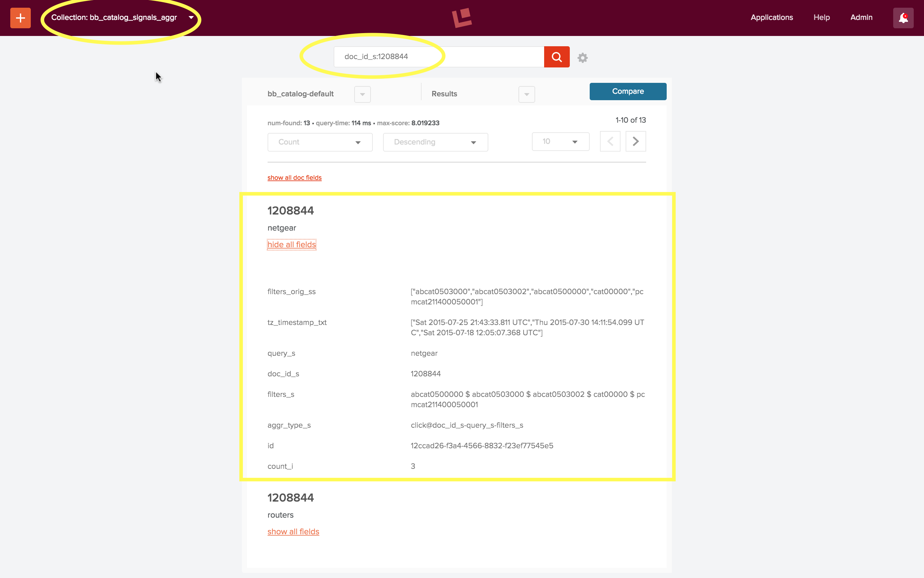Open the Count sort field dropdown

click(320, 142)
